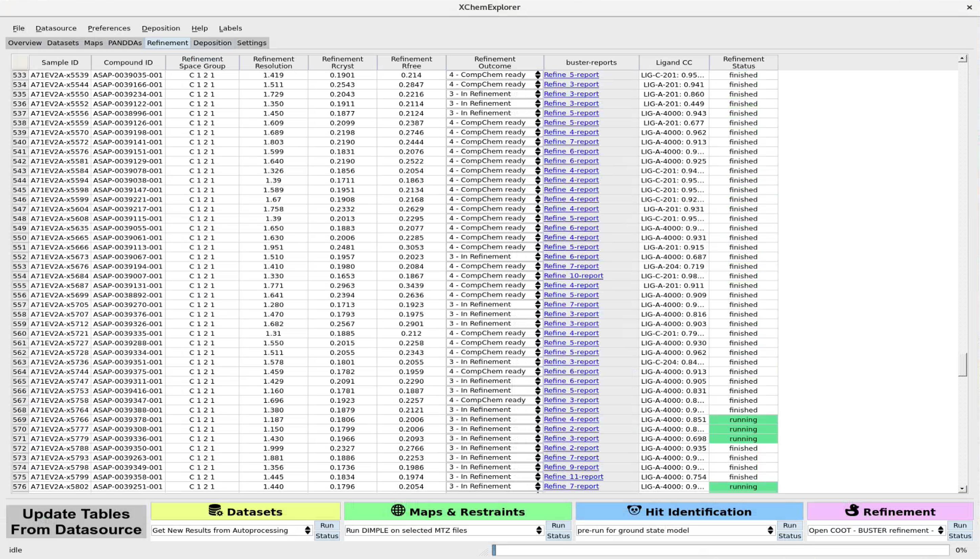Click the globe icon in Maps & Restraints
This screenshot has height=559, width=980.
[x=398, y=510]
